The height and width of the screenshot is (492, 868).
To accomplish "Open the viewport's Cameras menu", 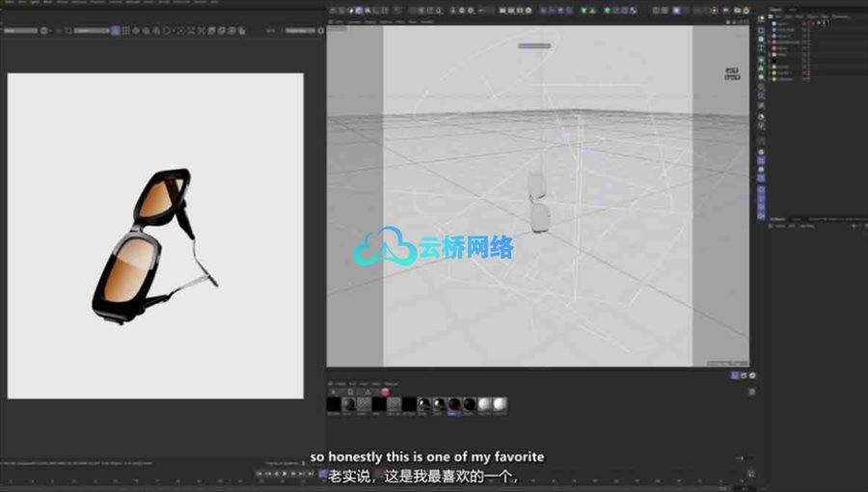I will [x=355, y=20].
